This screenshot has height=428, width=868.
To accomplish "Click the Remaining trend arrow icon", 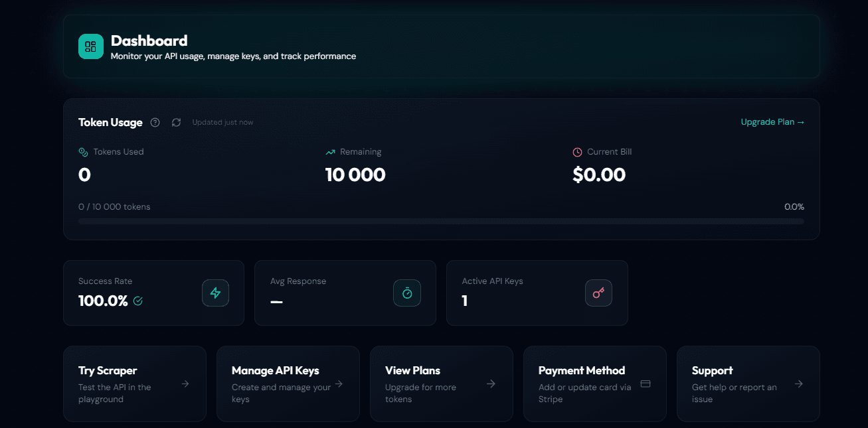I will coord(330,151).
